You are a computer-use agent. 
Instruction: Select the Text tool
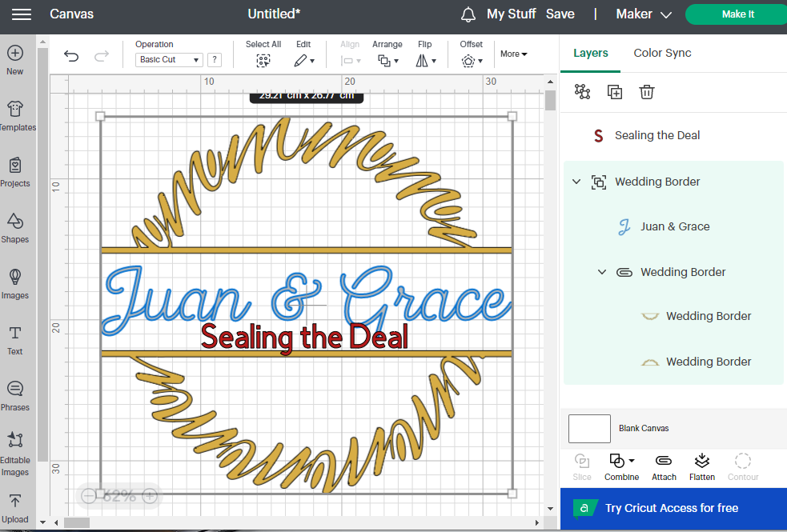[14, 339]
